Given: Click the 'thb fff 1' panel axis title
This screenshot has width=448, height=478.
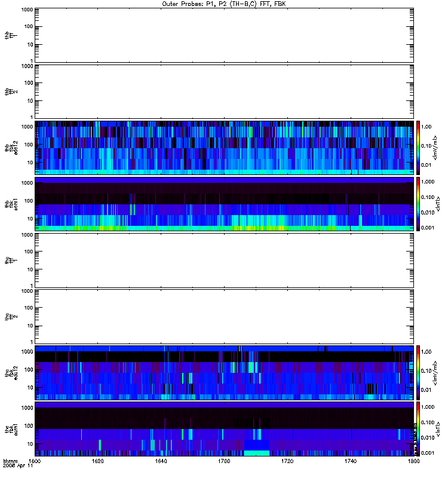Looking at the screenshot, I should pyautogui.click(x=11, y=35).
